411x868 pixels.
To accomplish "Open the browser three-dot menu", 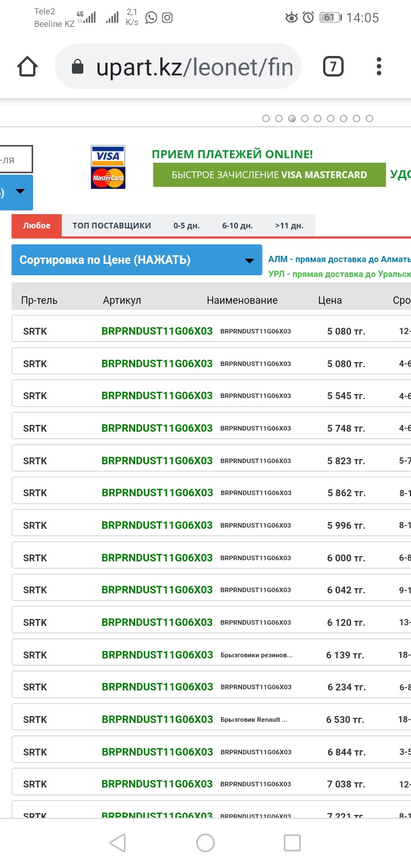I will click(379, 67).
